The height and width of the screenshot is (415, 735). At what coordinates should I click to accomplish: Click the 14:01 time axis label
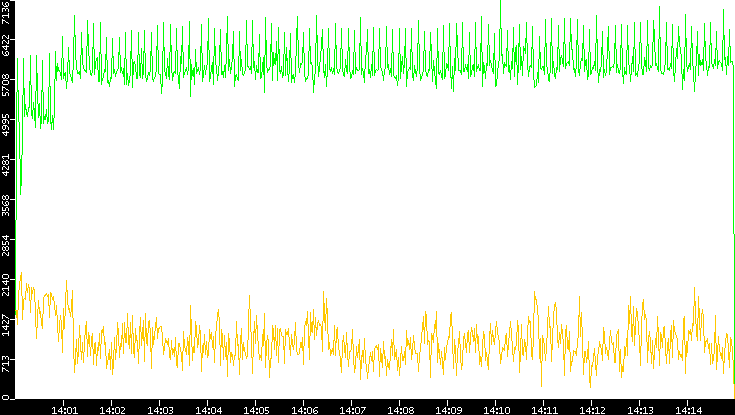pyautogui.click(x=64, y=411)
